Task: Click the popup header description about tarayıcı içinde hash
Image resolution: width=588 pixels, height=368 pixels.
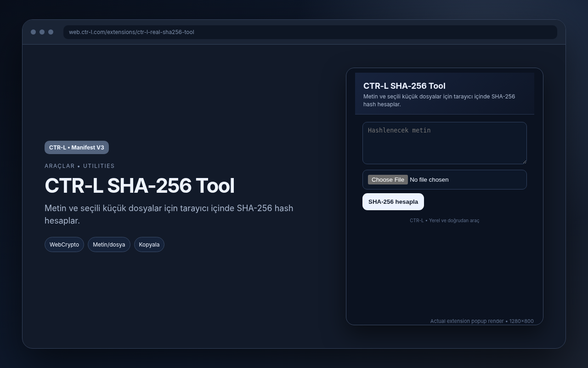Action: [439, 100]
